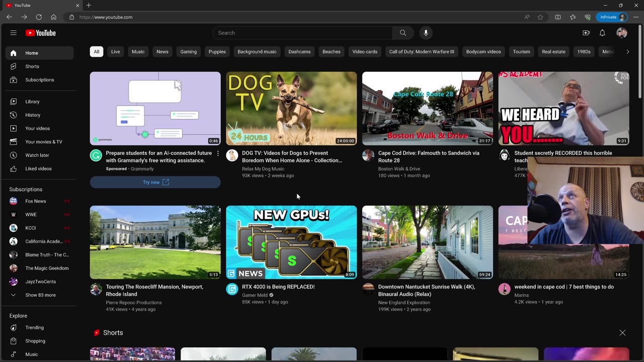Viewport: 644px width, 362px height.
Task: Open Boston Walk & Drive channel avatar
Action: pyautogui.click(x=368, y=155)
